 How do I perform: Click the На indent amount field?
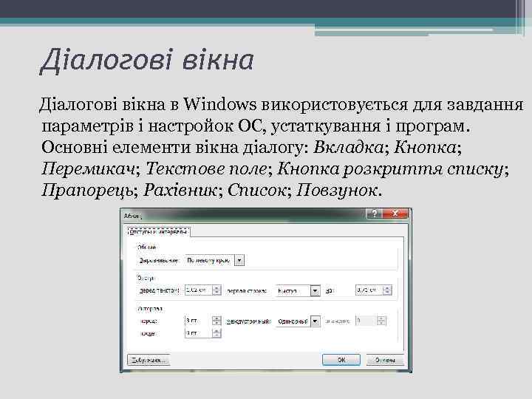point(369,290)
